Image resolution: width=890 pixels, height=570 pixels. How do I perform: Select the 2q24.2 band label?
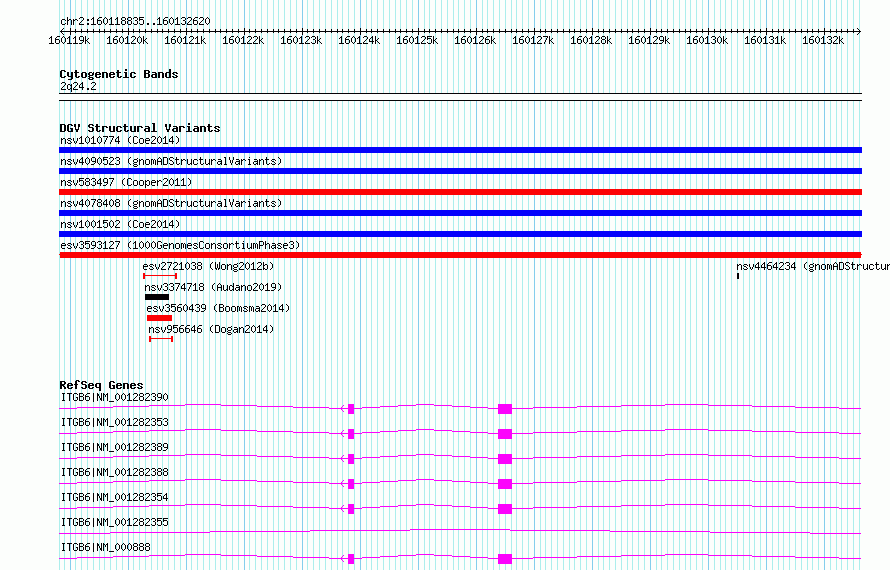(78, 86)
